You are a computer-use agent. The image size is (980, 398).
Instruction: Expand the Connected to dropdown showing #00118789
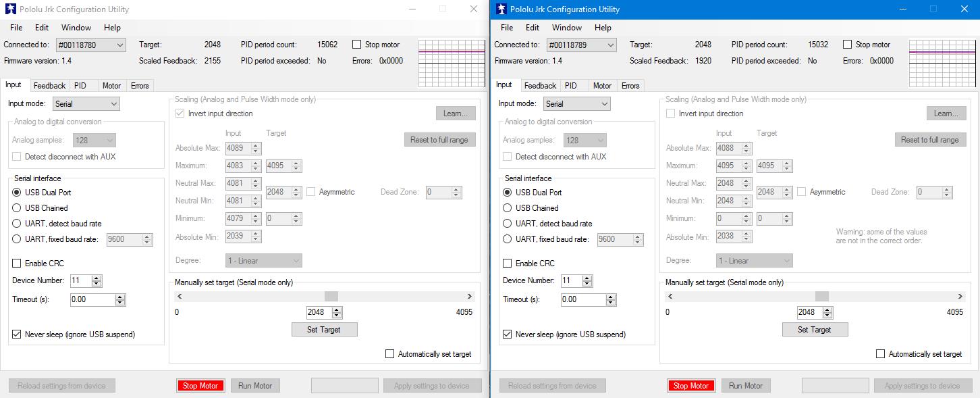[582, 45]
